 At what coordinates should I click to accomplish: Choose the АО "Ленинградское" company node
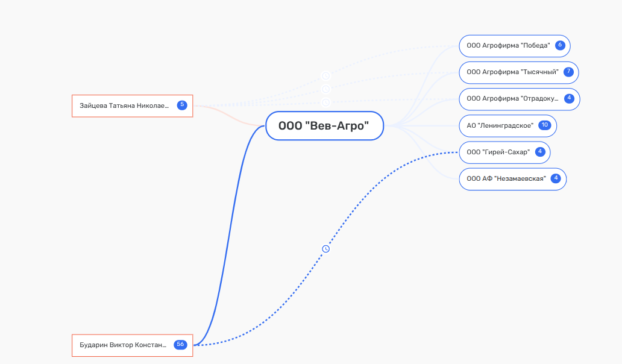[500, 126]
